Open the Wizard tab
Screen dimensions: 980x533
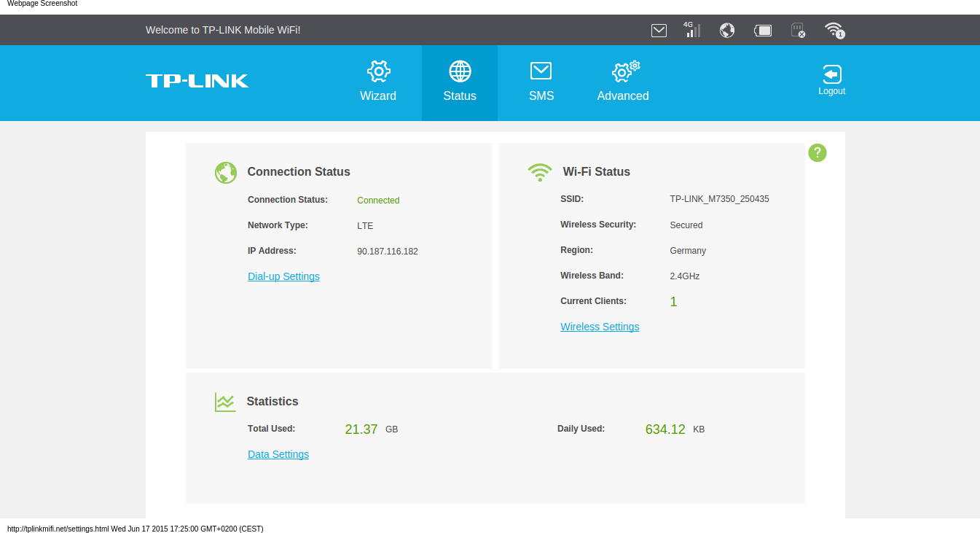click(378, 82)
